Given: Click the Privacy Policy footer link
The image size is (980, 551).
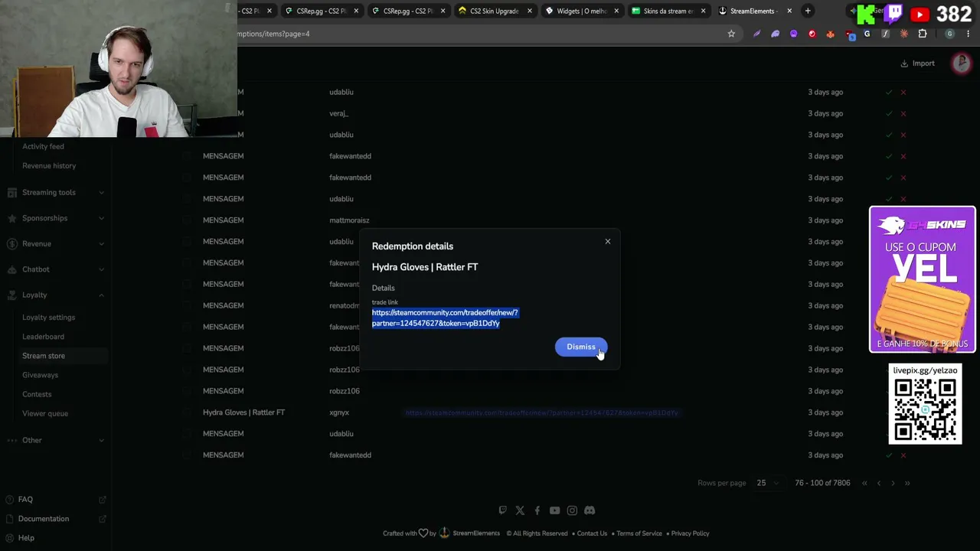Looking at the screenshot, I should (x=690, y=533).
